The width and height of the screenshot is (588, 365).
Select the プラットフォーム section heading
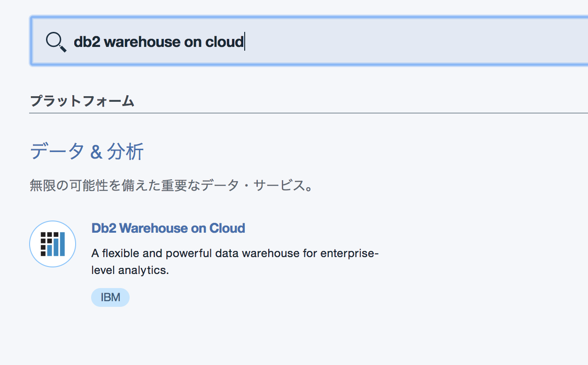click(x=82, y=101)
